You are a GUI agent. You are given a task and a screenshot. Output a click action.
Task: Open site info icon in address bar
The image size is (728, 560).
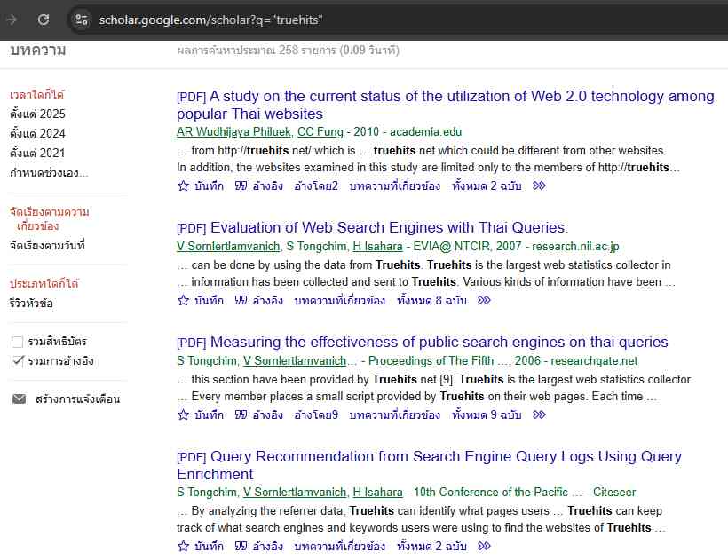(82, 20)
